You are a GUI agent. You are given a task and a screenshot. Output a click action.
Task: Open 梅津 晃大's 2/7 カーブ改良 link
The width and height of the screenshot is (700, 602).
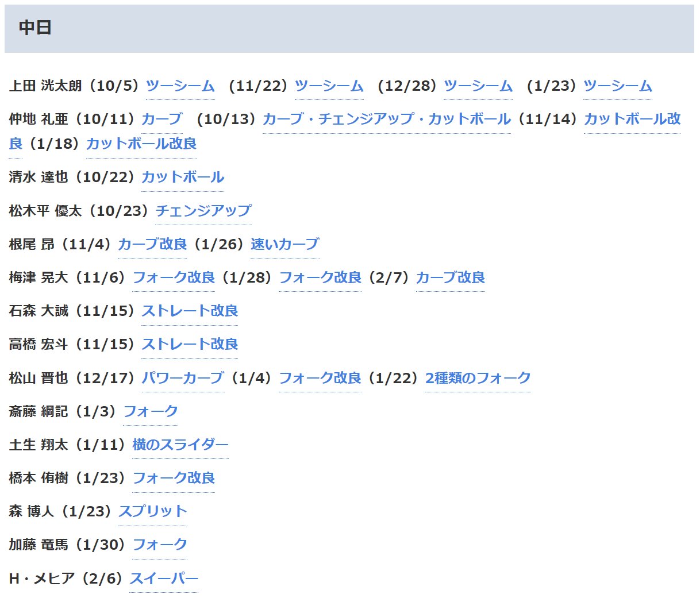click(x=451, y=277)
